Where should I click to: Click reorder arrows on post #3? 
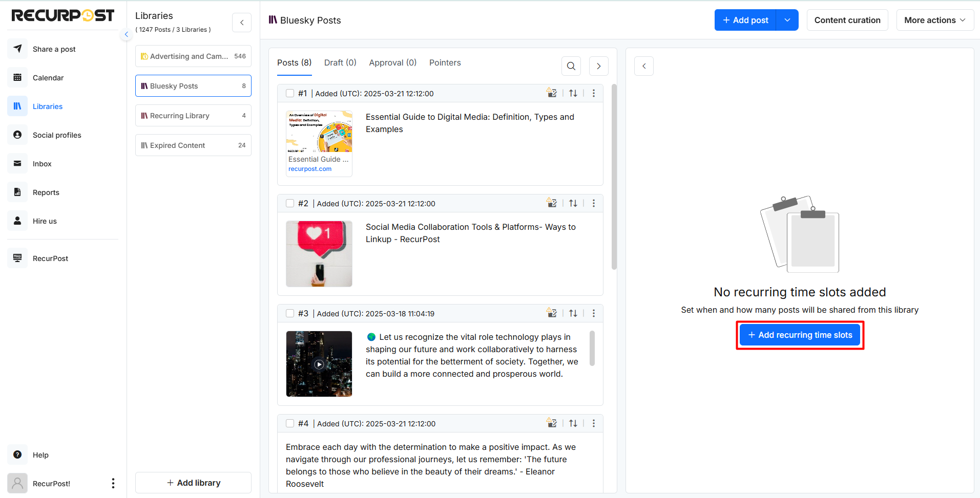point(573,313)
